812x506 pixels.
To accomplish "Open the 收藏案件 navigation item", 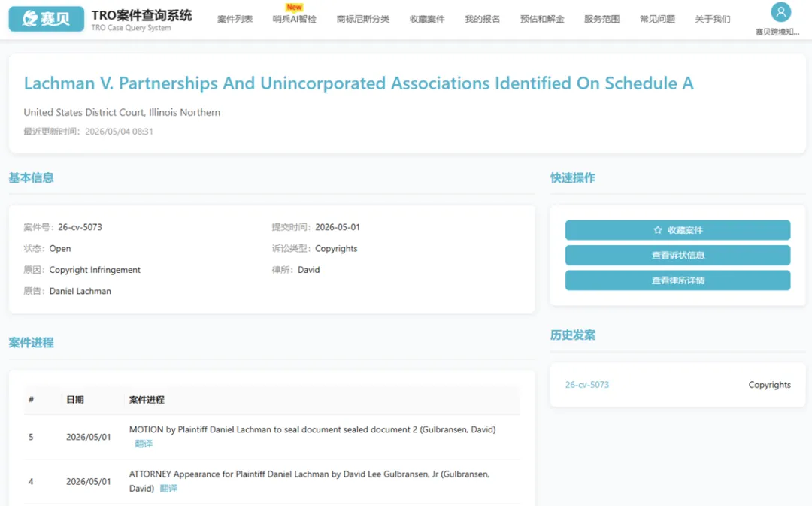I will [427, 19].
